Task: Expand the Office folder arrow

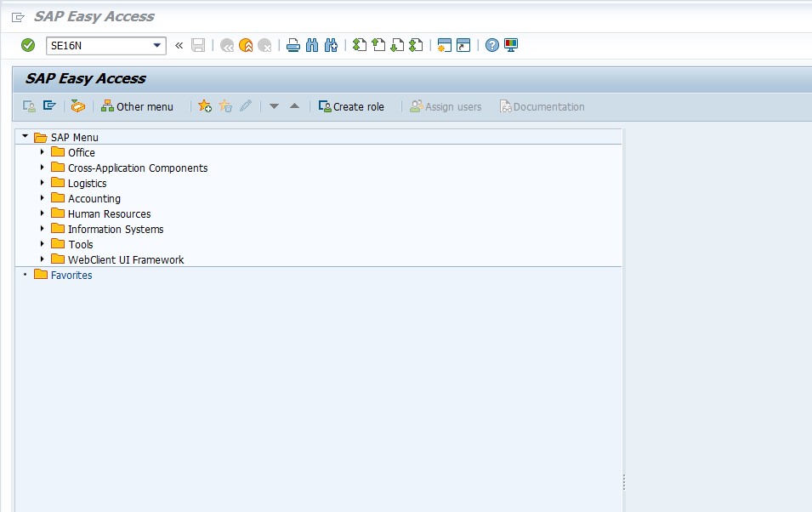Action: (42, 152)
